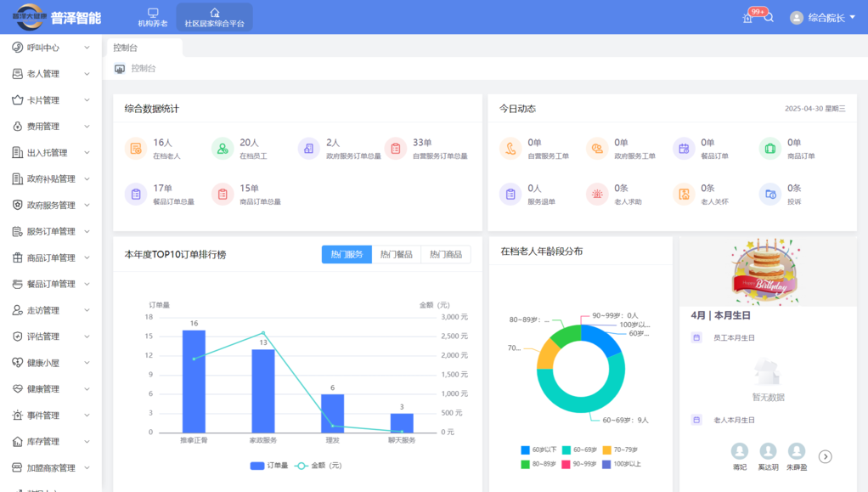Toggle the 60~69岁 legend entry

click(579, 450)
